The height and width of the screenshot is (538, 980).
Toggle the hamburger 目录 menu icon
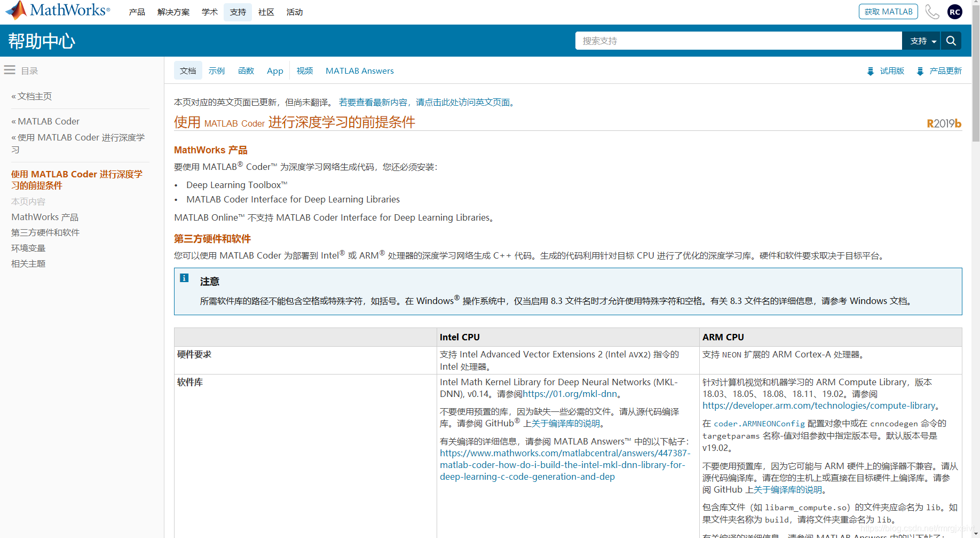pos(10,70)
